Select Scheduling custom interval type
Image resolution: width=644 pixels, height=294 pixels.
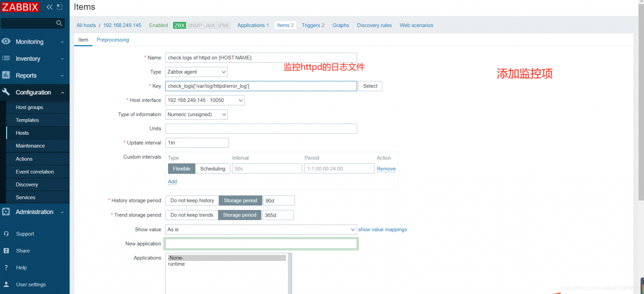point(213,169)
